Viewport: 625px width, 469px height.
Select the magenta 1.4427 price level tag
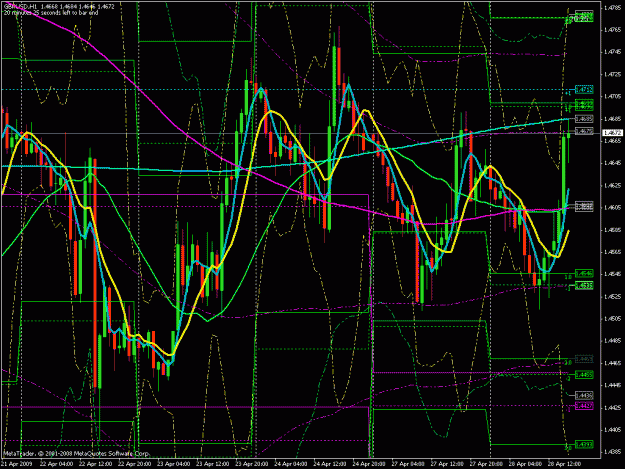(x=584, y=406)
